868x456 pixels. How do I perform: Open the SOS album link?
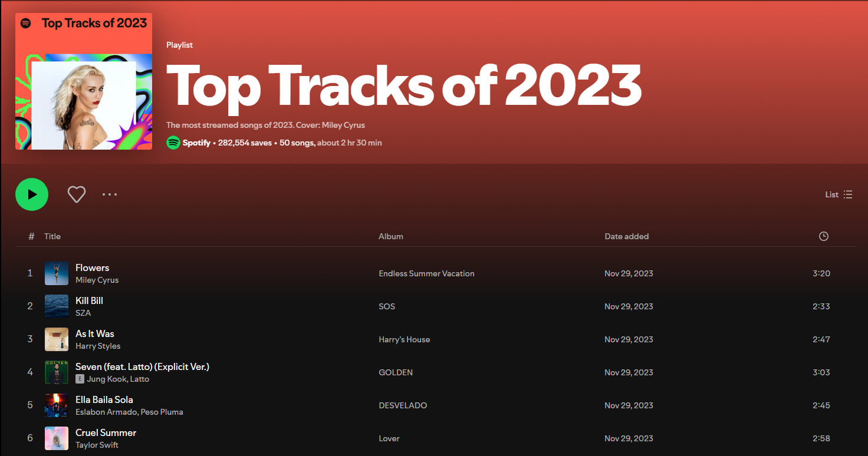pyautogui.click(x=387, y=306)
